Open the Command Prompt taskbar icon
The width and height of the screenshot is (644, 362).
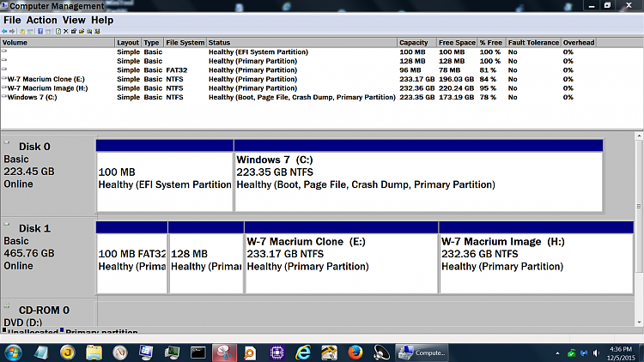(198, 353)
